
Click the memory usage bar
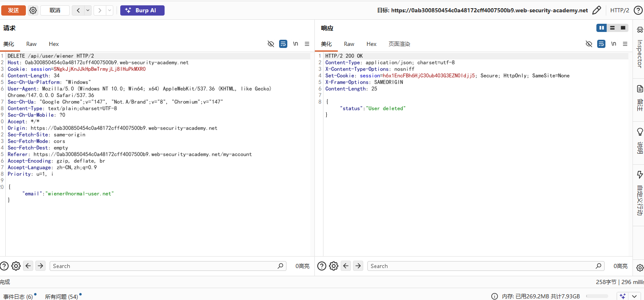click(x=598, y=296)
